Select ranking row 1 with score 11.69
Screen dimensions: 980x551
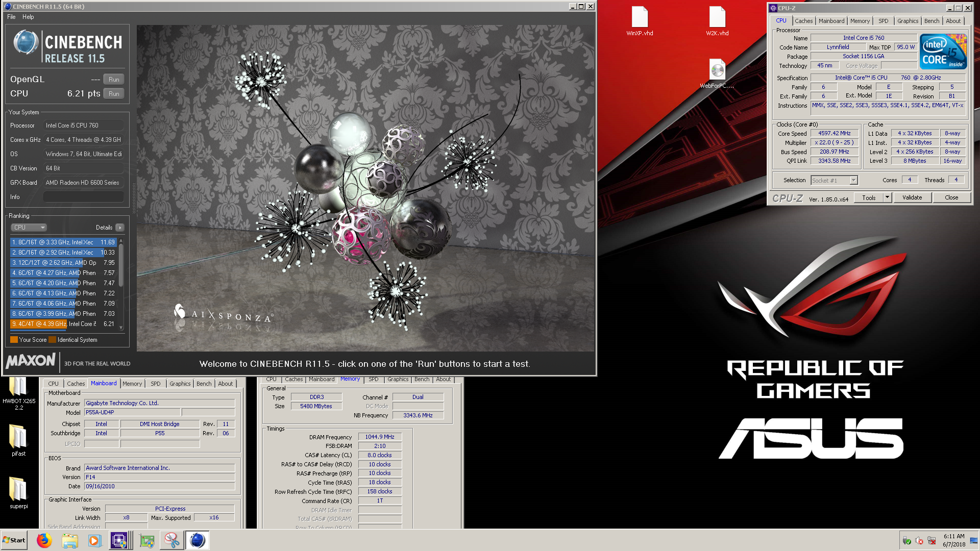64,242
